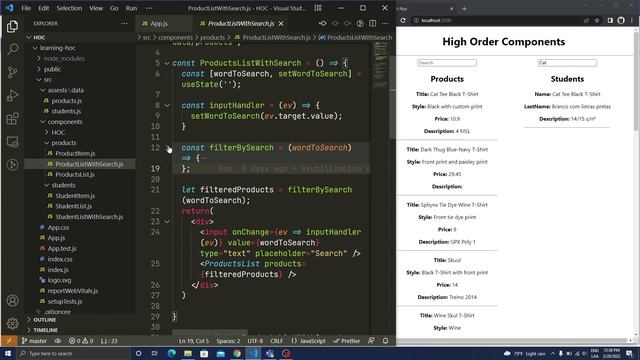Open Run and Debug view
The width and height of the screenshot is (640, 360).
[12, 96]
